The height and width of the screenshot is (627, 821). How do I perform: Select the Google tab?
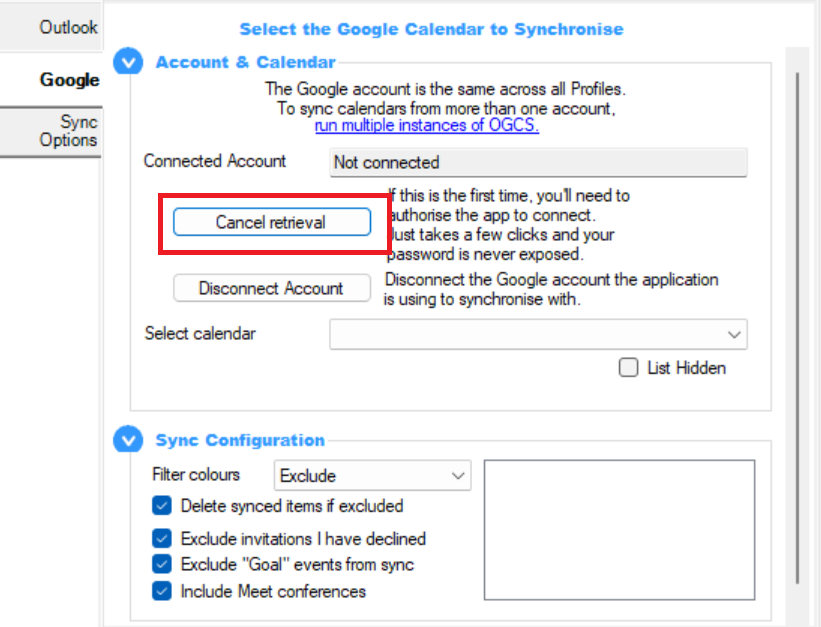point(51,80)
